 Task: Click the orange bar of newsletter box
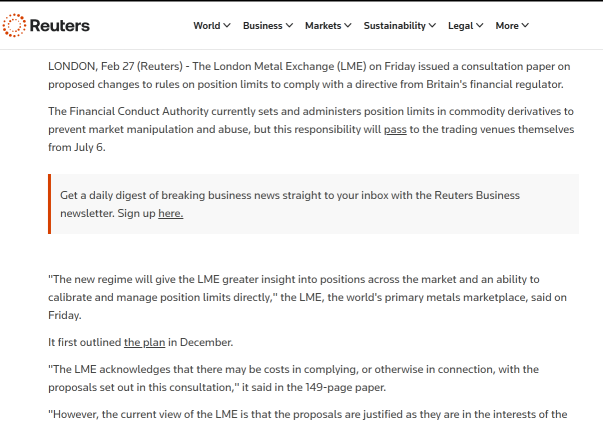50,204
